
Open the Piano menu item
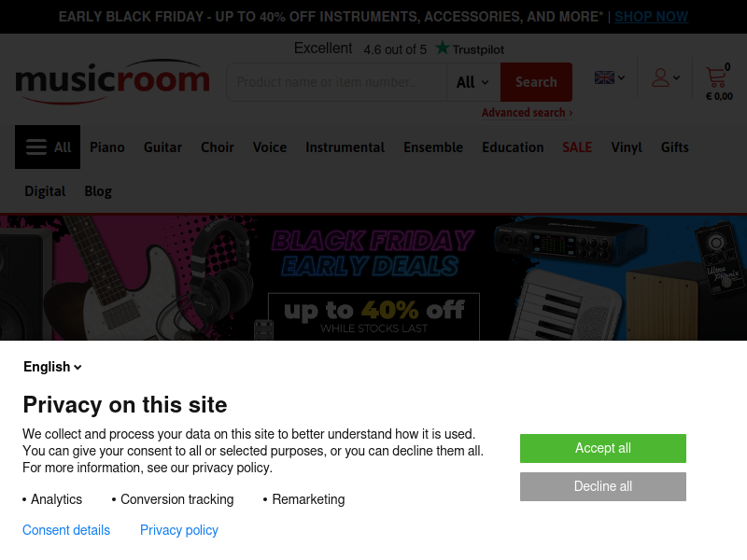coord(107,147)
